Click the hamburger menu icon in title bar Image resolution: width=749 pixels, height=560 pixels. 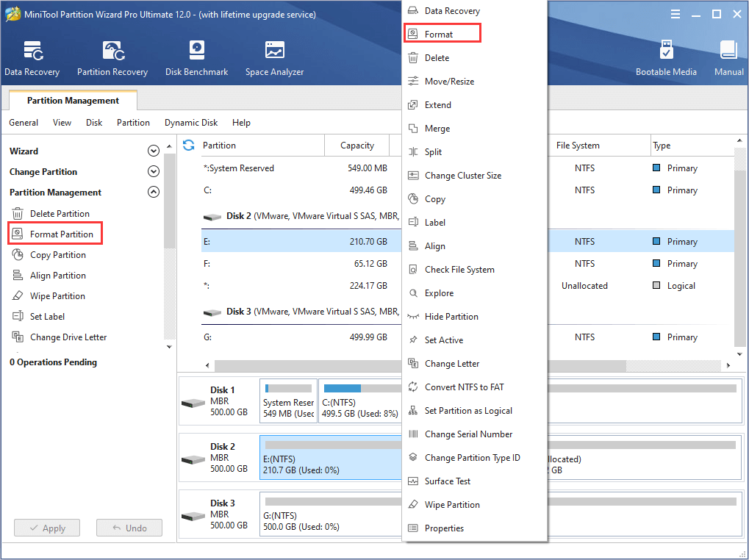675,14
